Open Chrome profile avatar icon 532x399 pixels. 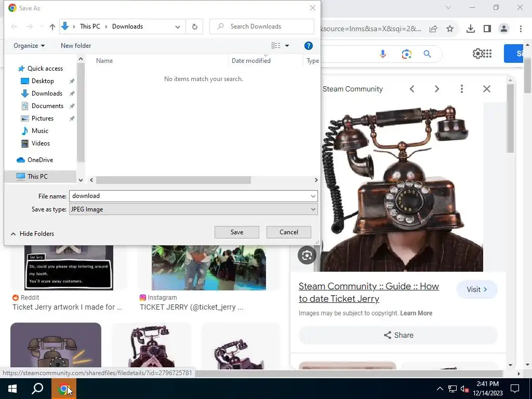point(504,29)
